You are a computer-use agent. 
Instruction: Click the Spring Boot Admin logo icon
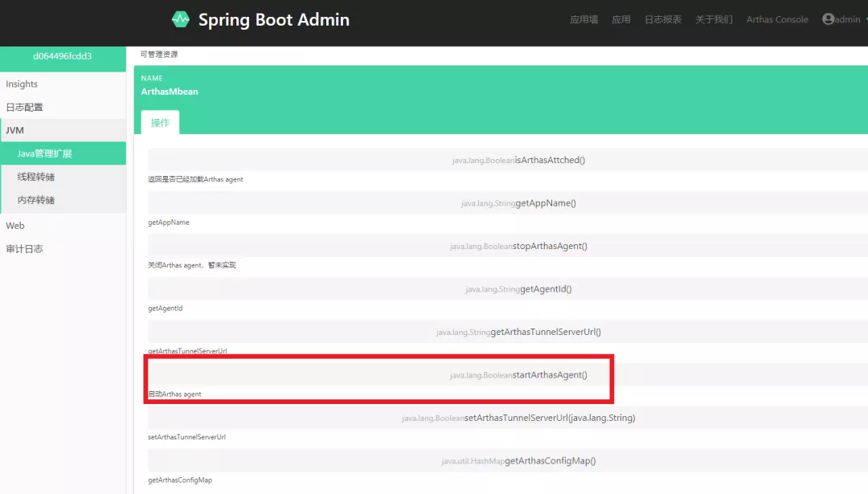tap(181, 19)
